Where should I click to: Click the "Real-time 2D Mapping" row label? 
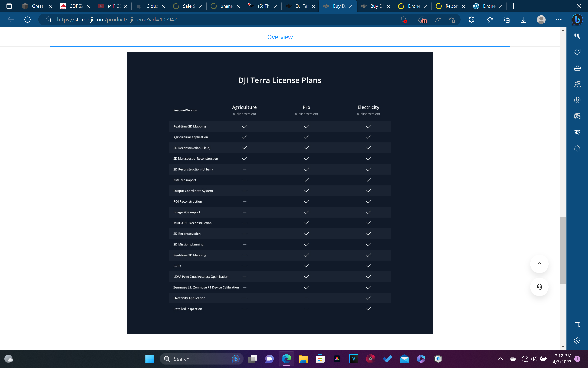pyautogui.click(x=190, y=126)
